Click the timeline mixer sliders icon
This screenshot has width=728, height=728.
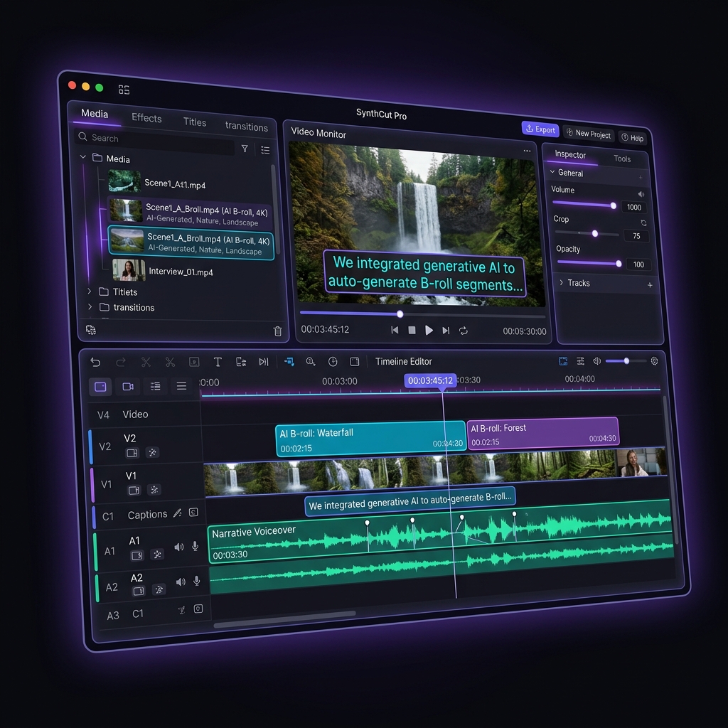point(580,360)
